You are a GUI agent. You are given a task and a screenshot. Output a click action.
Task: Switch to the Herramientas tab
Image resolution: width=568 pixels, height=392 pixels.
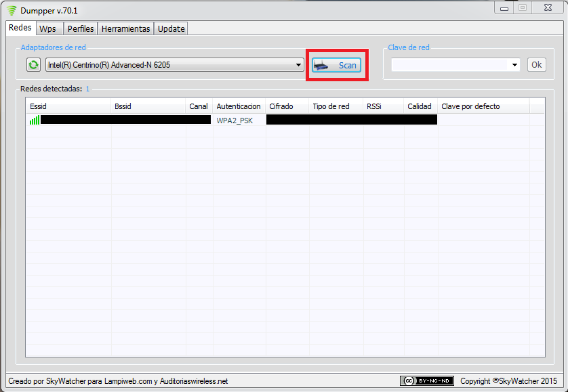pyautogui.click(x=125, y=28)
